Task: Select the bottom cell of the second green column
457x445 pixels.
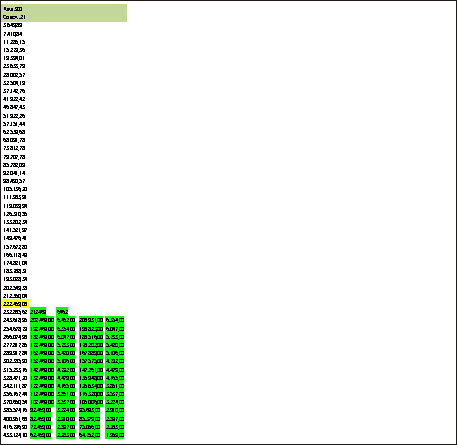Action: tap(66, 435)
